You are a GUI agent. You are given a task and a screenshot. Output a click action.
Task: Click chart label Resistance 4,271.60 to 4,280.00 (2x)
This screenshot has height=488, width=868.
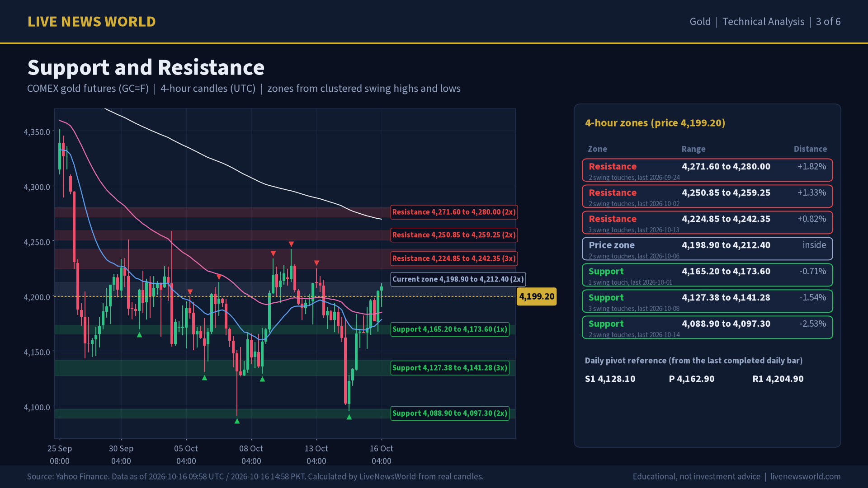click(454, 212)
